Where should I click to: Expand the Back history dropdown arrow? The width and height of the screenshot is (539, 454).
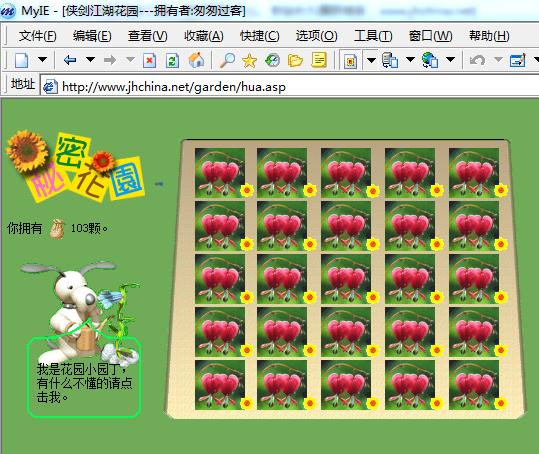click(x=90, y=59)
